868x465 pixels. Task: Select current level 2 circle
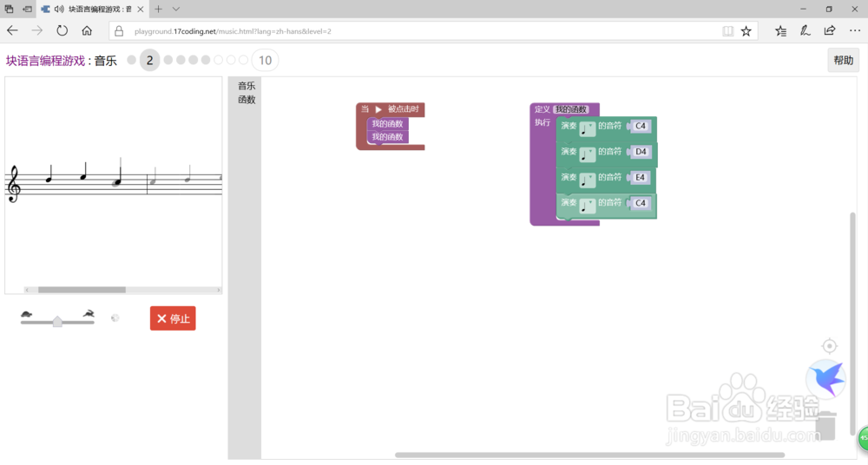click(x=149, y=61)
